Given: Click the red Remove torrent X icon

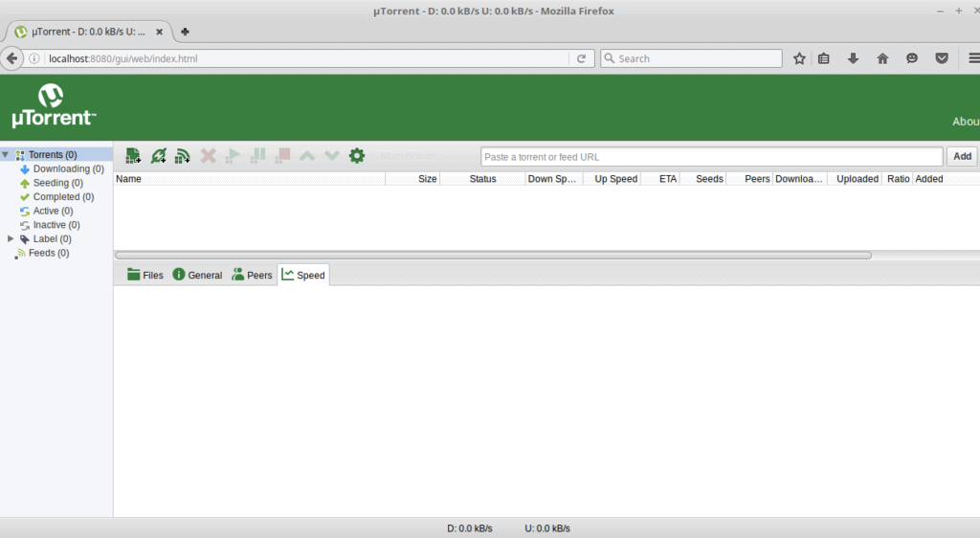Looking at the screenshot, I should 208,156.
